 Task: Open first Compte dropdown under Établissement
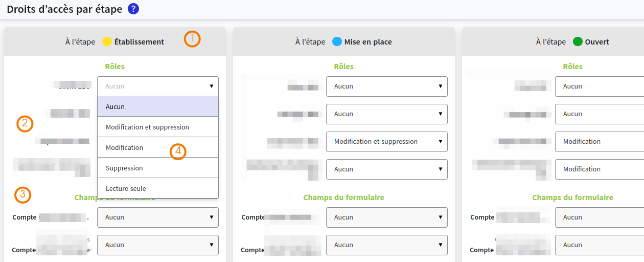(157, 217)
